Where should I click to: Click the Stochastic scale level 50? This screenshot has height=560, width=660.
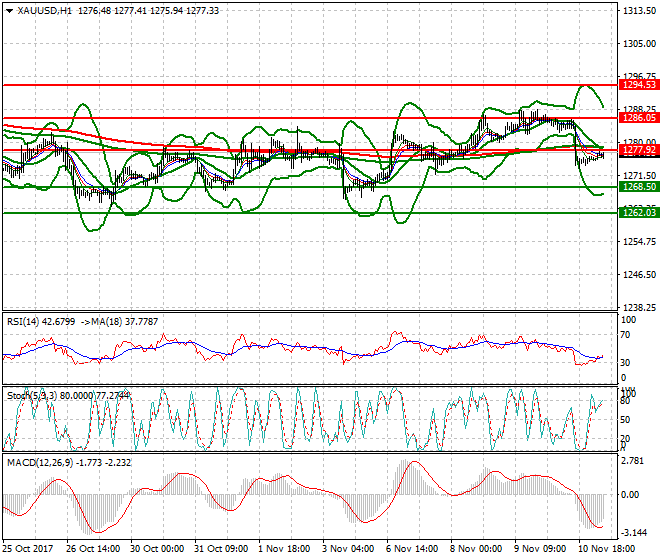click(x=626, y=420)
